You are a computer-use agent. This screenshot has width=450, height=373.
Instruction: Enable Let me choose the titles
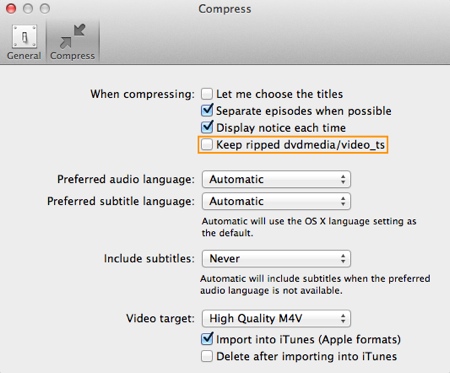pyautogui.click(x=207, y=94)
